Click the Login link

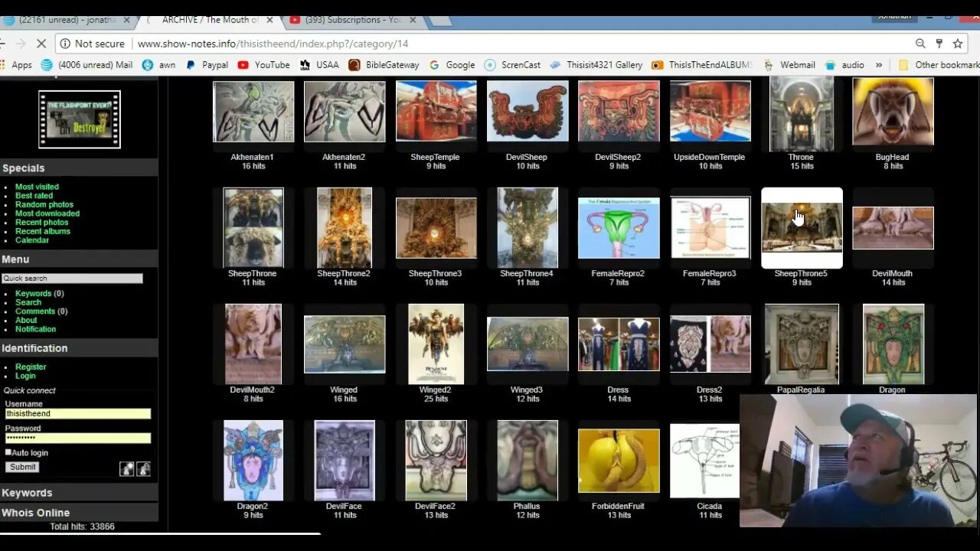tap(25, 376)
